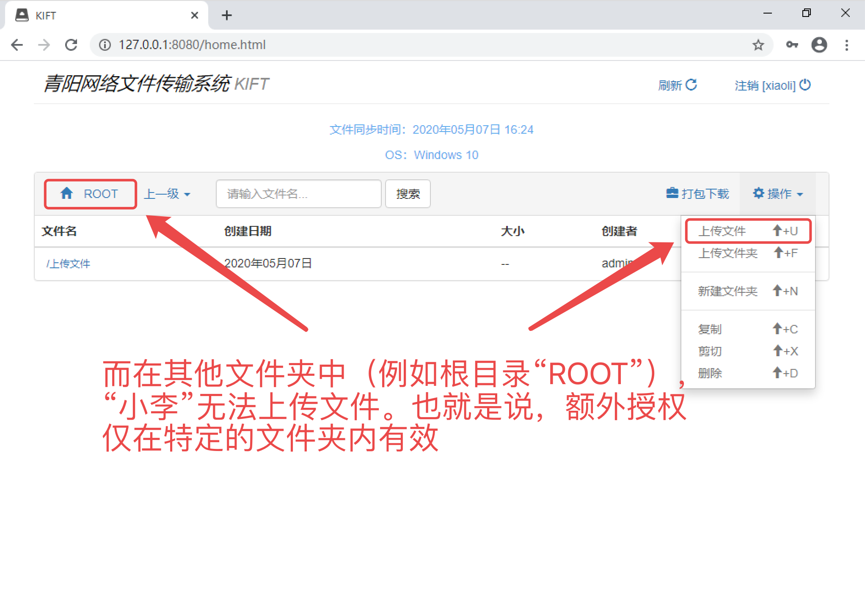Expand the 上一级 dropdown
This screenshot has height=616, width=865.
coord(167,194)
